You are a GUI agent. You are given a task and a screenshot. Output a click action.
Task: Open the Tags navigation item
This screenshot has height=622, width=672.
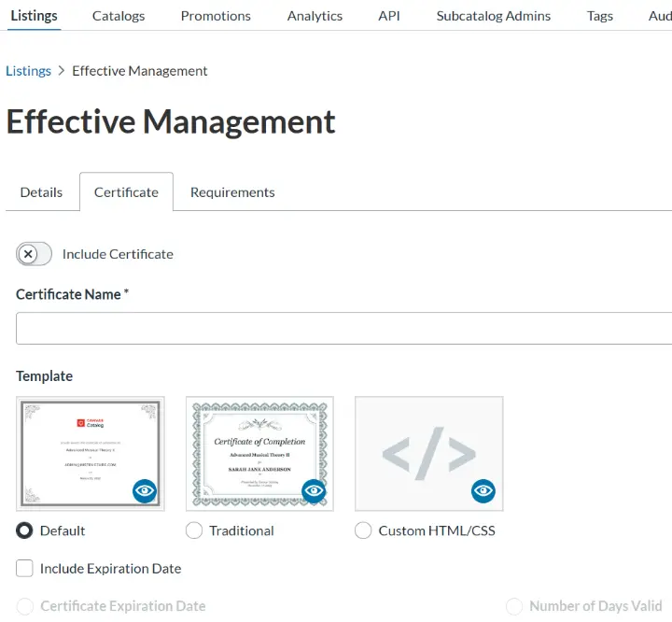click(600, 16)
